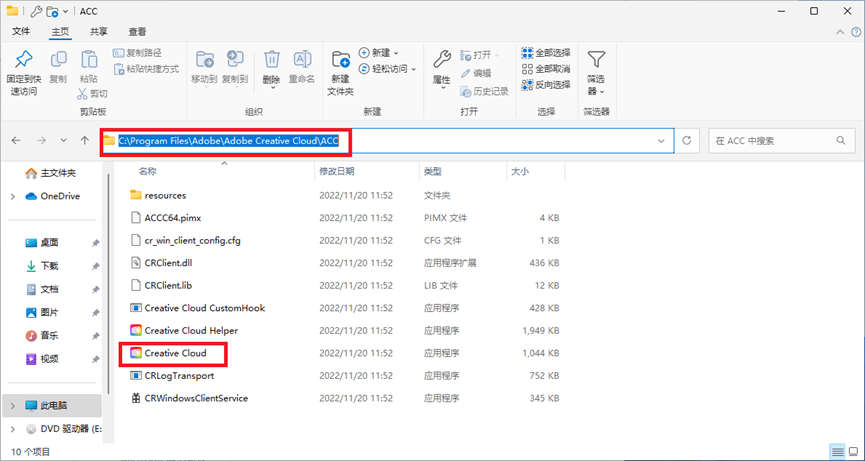This screenshot has width=865, height=461.
Task: Click Invert selection in ribbon
Action: coord(546,85)
